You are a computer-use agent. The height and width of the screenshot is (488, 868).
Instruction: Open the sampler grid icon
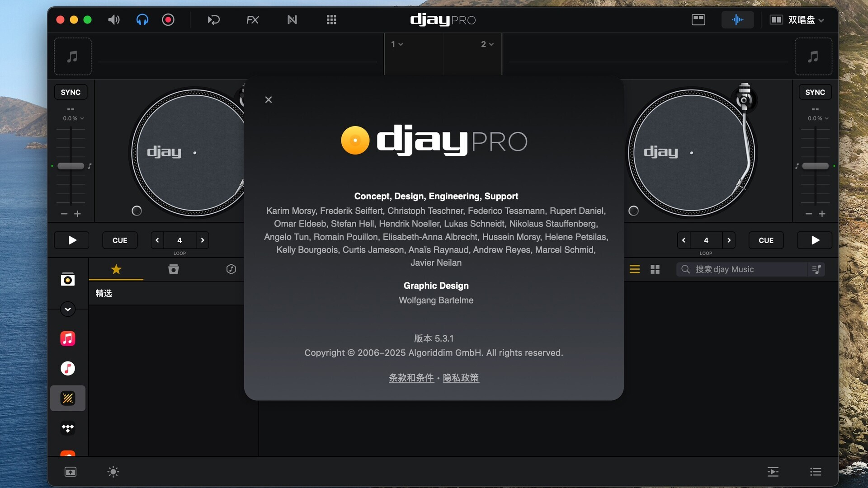(x=331, y=20)
